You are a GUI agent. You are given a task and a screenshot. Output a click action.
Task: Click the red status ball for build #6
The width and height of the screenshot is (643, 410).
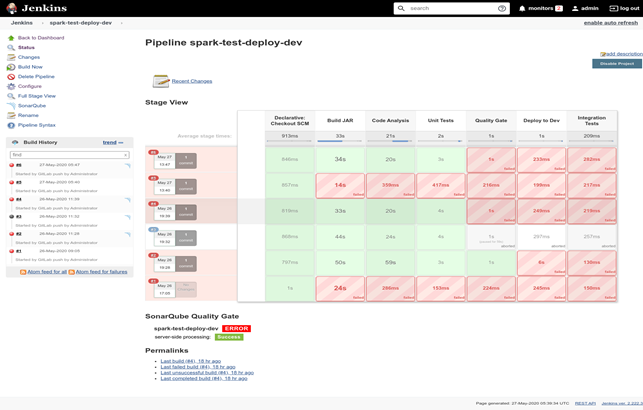(11, 165)
